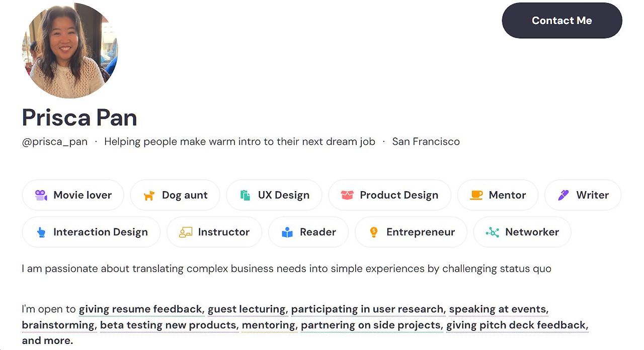Image resolution: width=644 pixels, height=350 pixels.
Task: Open beta testing new products link
Action: coord(168,325)
